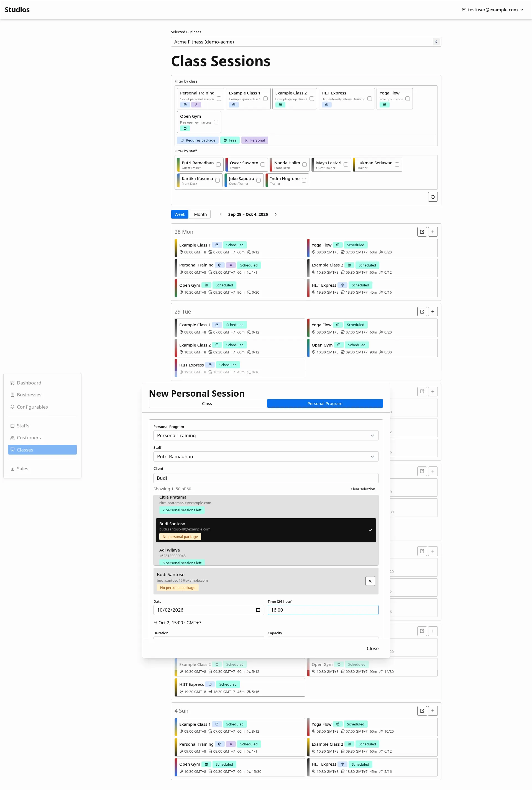Open Configurables in the sidebar
This screenshot has width=532, height=790.
[x=42, y=407]
